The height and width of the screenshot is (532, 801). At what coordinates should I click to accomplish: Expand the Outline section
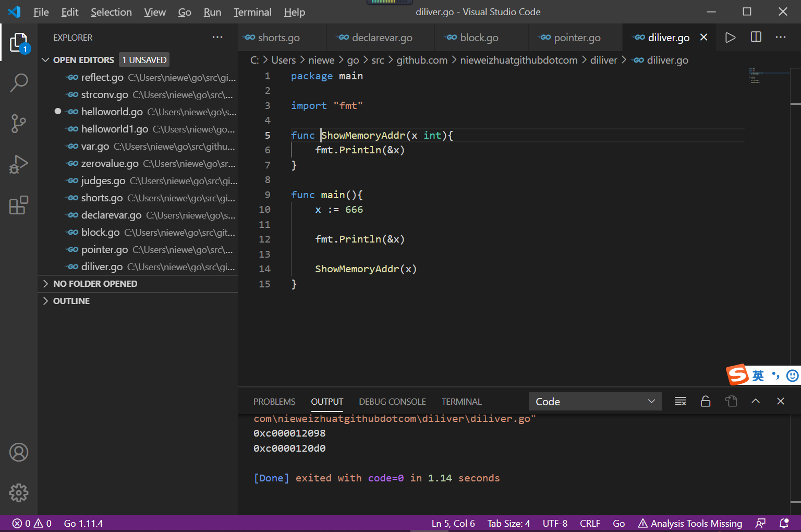tap(138, 301)
